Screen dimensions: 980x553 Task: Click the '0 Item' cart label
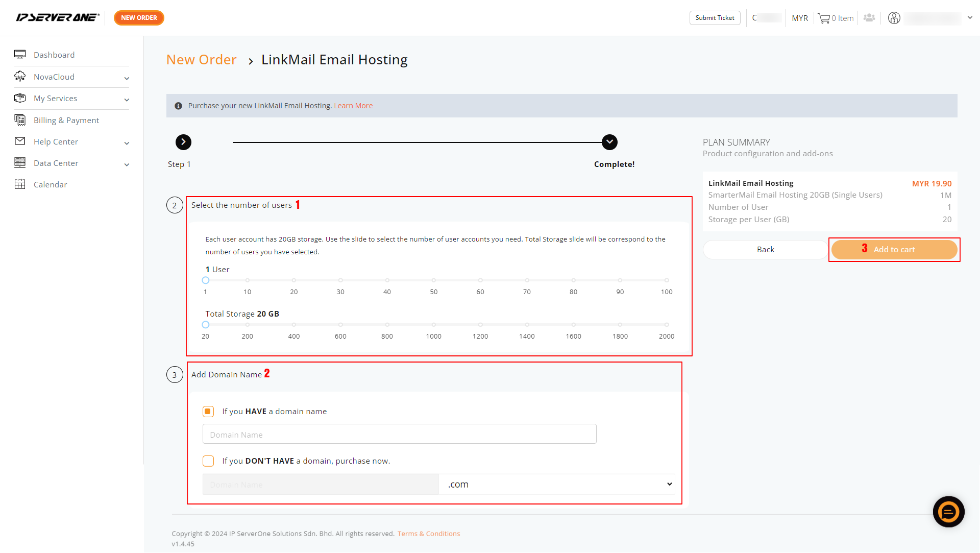[x=843, y=18]
